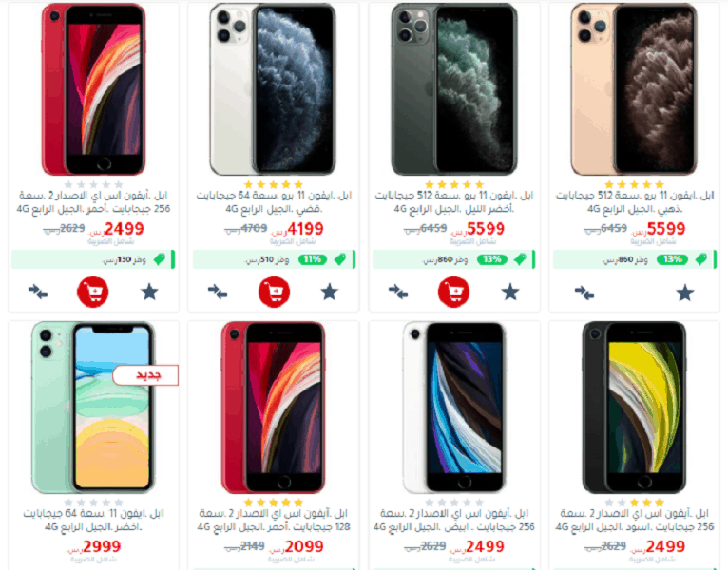Compare the silver iPhone 11 Pro using arrows icon

[218, 292]
